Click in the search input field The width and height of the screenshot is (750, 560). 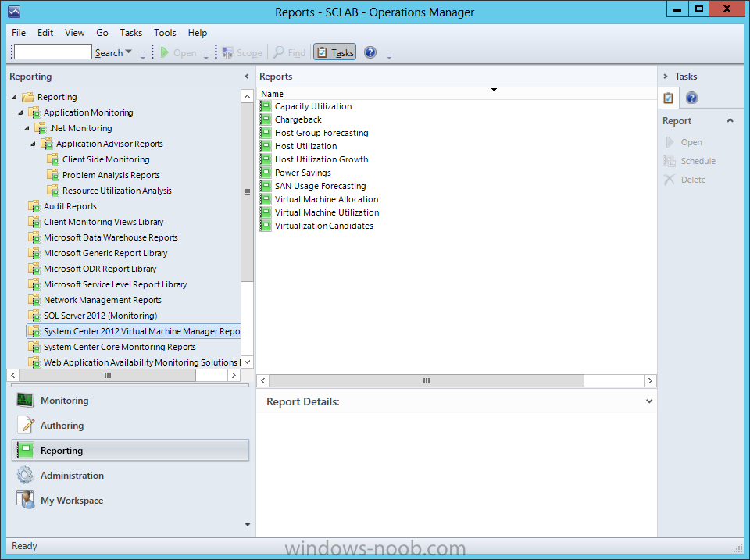[53, 52]
